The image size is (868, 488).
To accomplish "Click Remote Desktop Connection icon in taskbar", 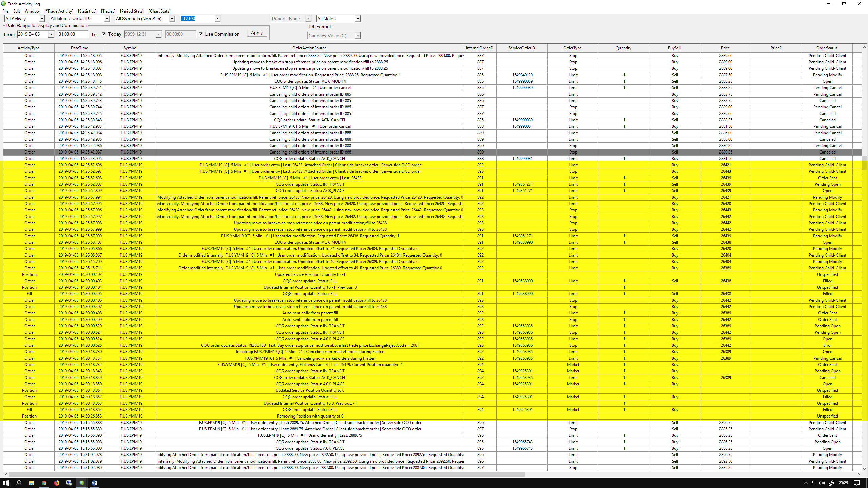I will pos(69,483).
